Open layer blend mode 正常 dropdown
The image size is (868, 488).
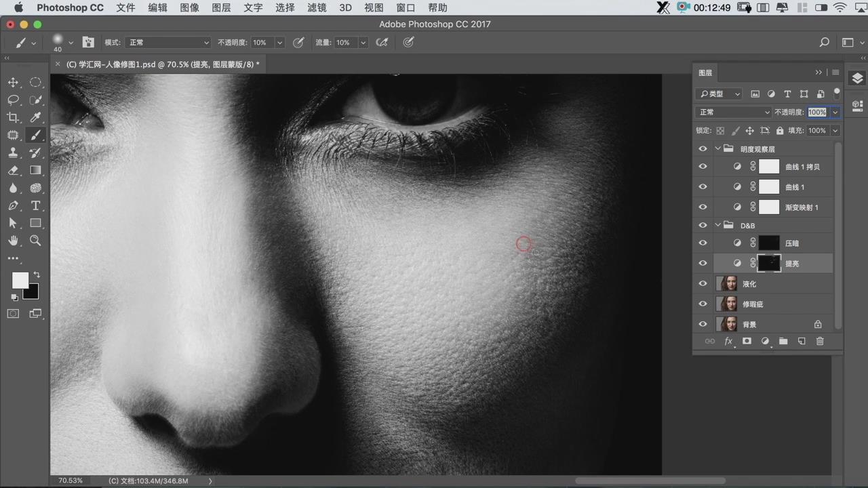733,112
